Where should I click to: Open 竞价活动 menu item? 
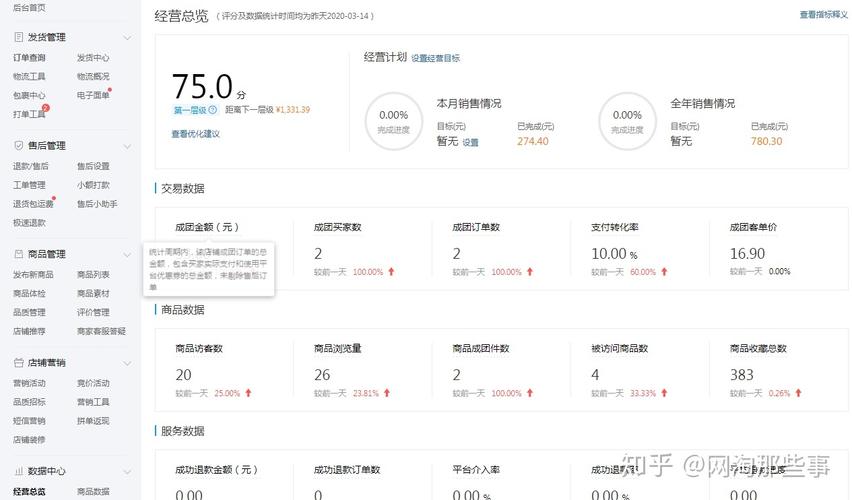[93, 383]
